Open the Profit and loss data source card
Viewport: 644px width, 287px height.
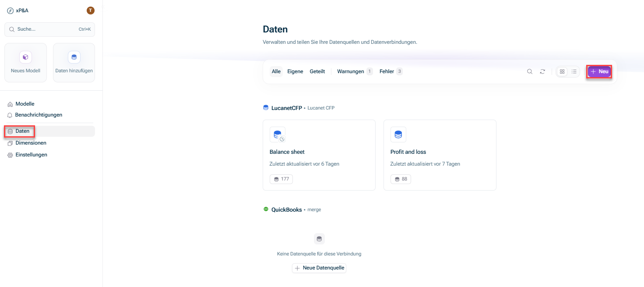440,155
